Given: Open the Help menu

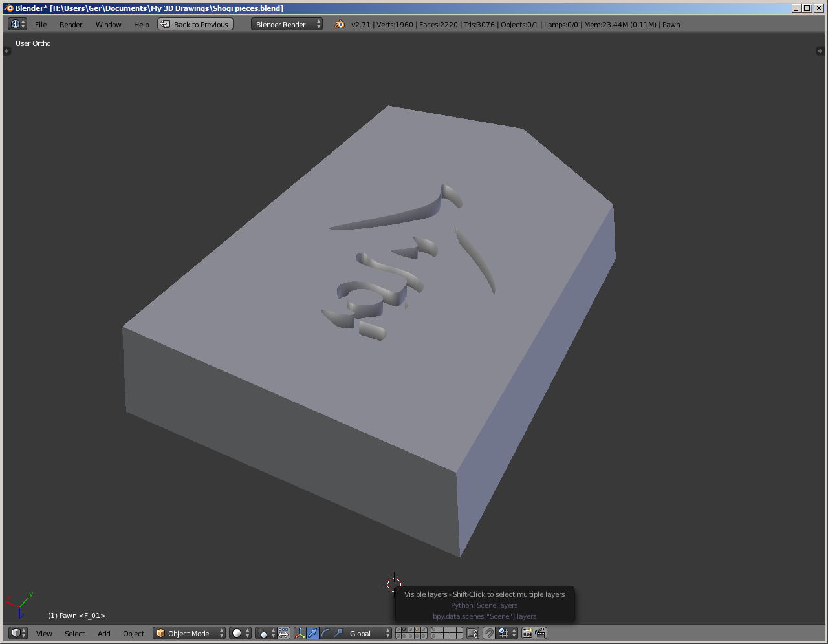Looking at the screenshot, I should 141,25.
